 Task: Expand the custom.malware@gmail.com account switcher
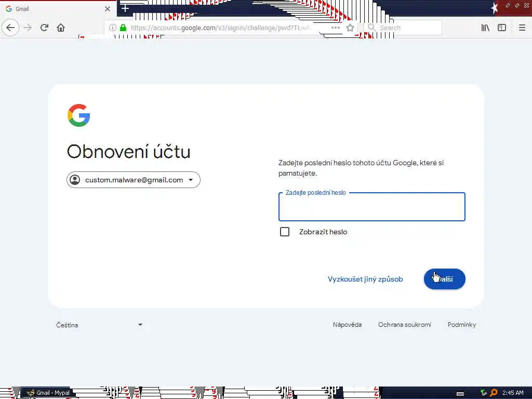coord(134,180)
